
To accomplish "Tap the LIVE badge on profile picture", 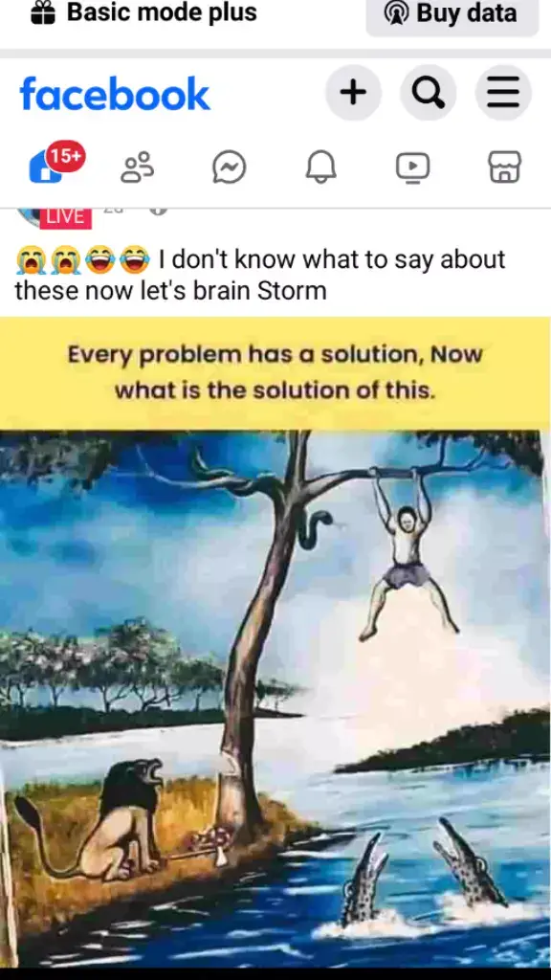I will pyautogui.click(x=66, y=217).
